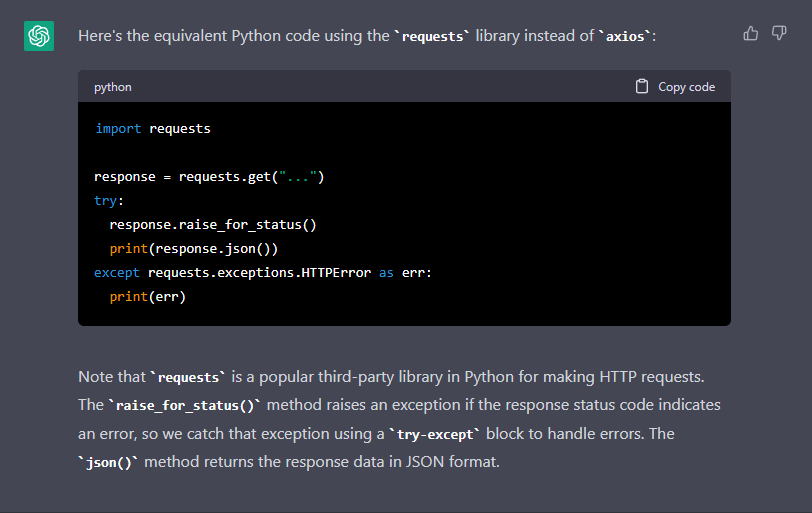Click the Copy code button label
812x513 pixels.
coord(686,87)
